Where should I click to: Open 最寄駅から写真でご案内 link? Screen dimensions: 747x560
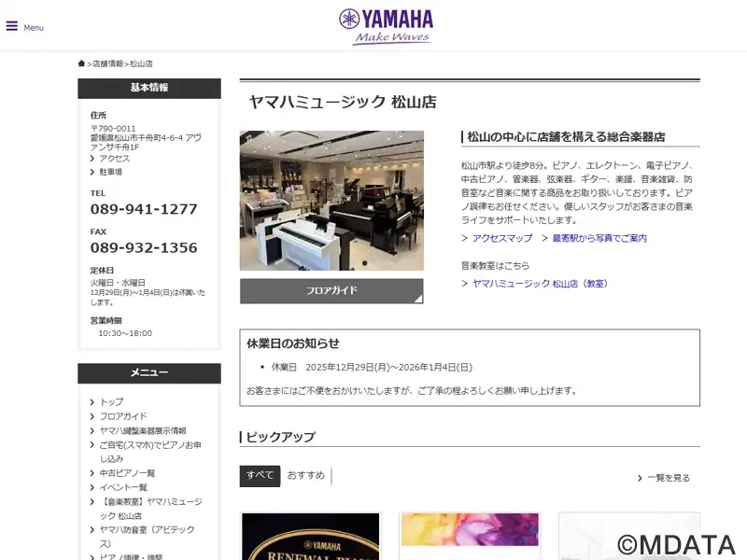click(x=599, y=239)
